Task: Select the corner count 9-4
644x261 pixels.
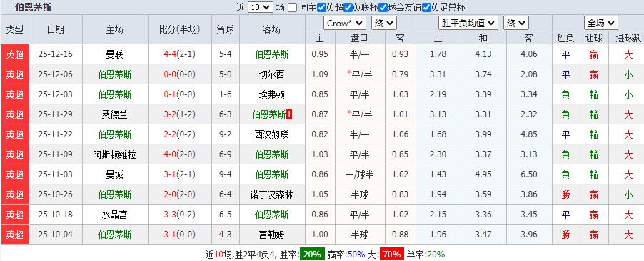Action: 226,174
